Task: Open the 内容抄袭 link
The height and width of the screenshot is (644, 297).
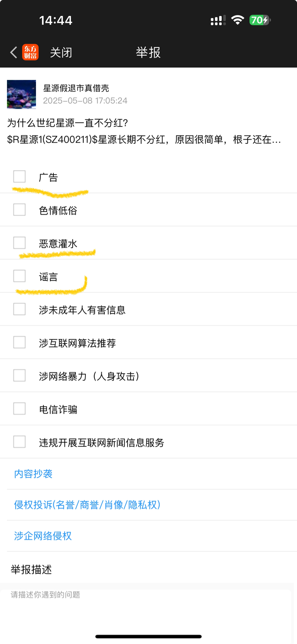Action: pyautogui.click(x=33, y=474)
